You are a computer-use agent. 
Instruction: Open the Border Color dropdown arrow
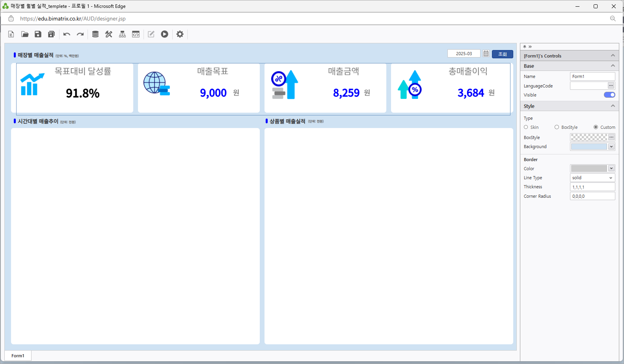point(611,169)
